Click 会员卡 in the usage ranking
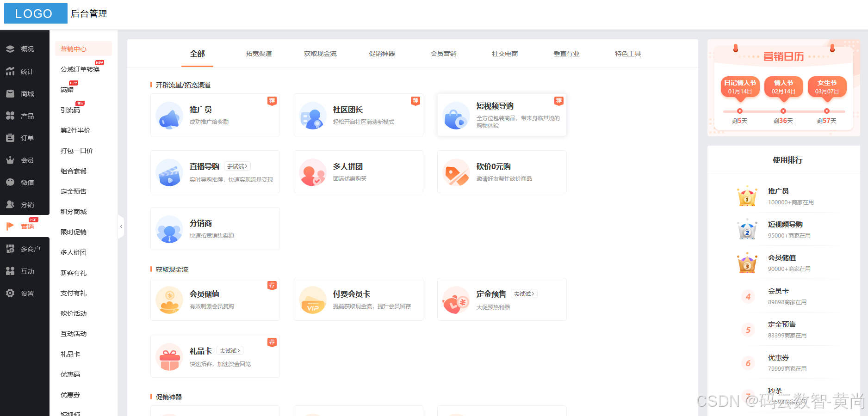 (778, 291)
